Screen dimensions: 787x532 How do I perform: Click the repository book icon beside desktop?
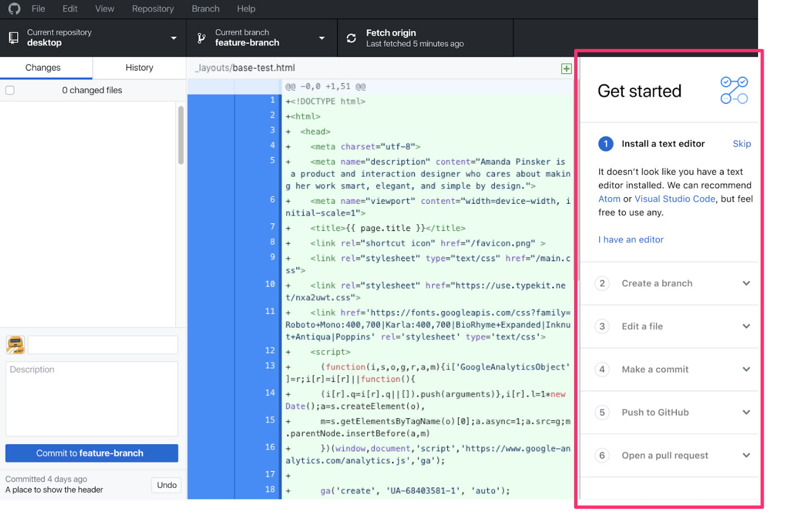pyautogui.click(x=13, y=37)
